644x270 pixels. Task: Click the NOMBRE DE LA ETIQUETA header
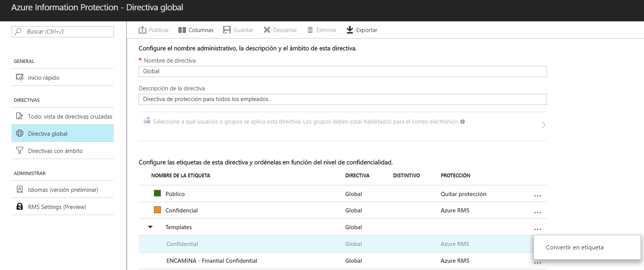click(x=181, y=175)
